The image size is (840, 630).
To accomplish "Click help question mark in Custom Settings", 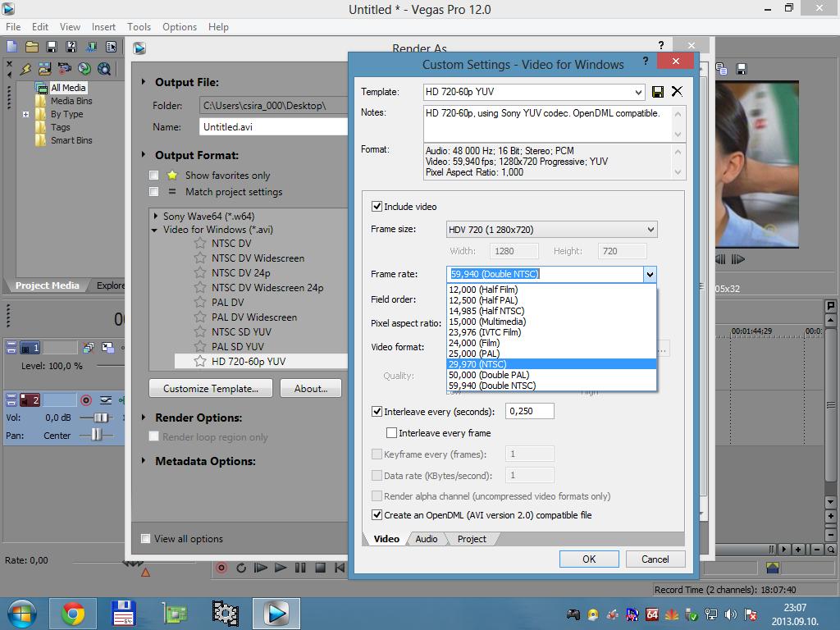I will point(646,61).
